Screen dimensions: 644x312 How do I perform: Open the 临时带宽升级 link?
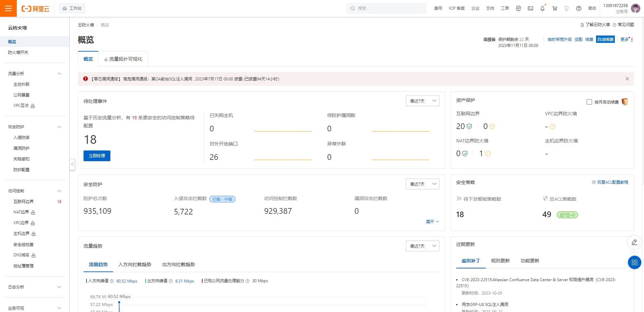tap(559, 40)
